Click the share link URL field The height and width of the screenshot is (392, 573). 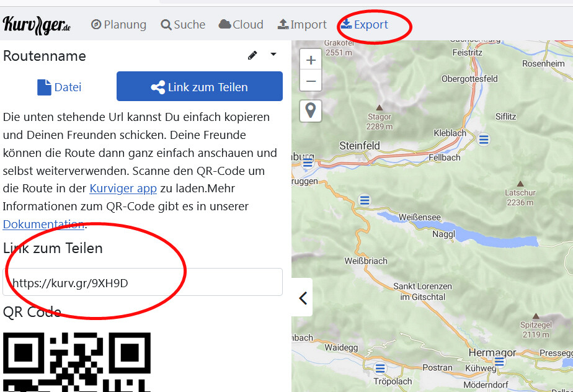point(143,283)
